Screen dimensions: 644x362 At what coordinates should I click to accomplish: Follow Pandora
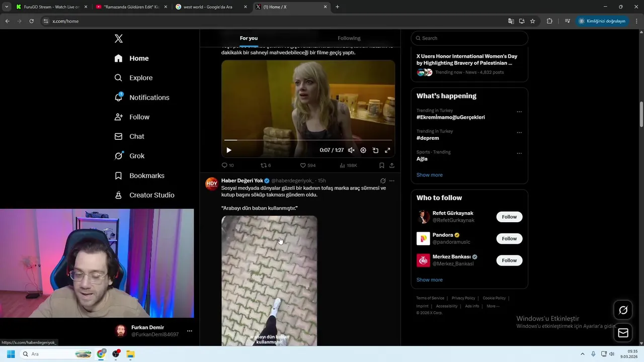click(x=509, y=238)
